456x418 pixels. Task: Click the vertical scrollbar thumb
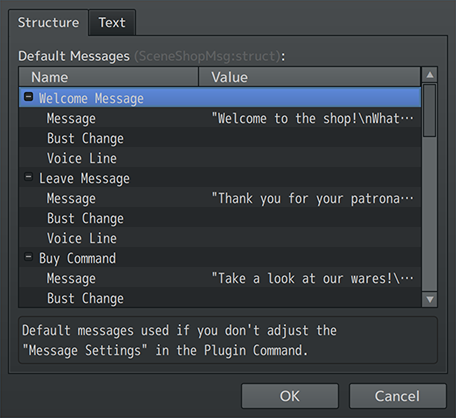click(x=430, y=110)
